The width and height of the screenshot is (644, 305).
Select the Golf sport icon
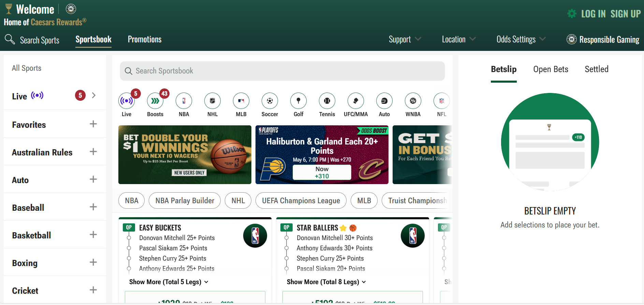298,101
